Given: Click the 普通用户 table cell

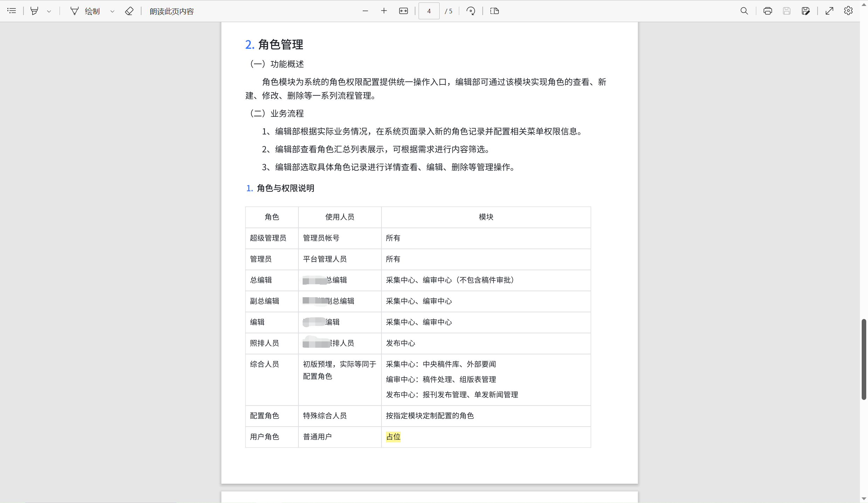Looking at the screenshot, I should pyautogui.click(x=340, y=437).
